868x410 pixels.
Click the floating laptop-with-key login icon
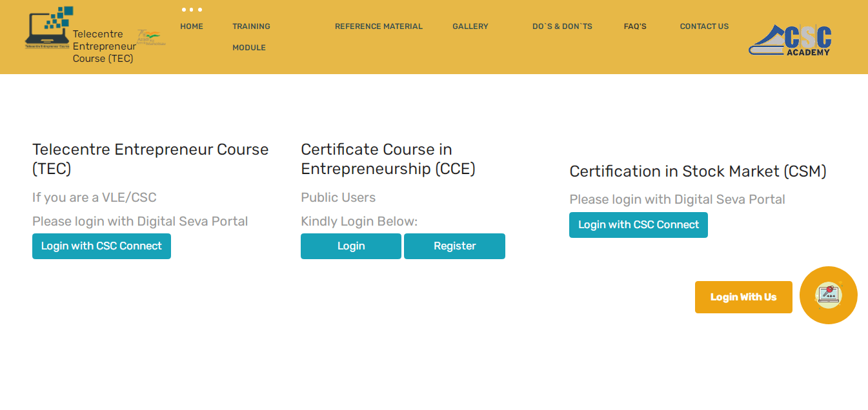(829, 295)
